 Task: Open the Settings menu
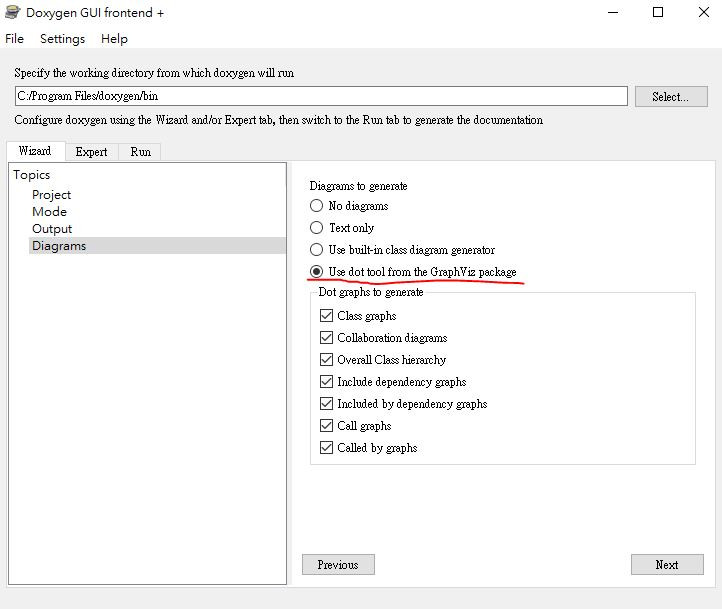coord(62,39)
